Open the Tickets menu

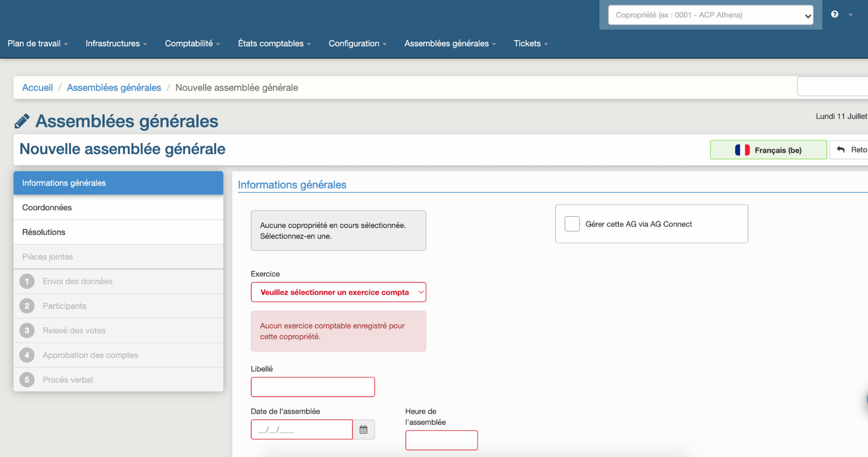point(531,43)
